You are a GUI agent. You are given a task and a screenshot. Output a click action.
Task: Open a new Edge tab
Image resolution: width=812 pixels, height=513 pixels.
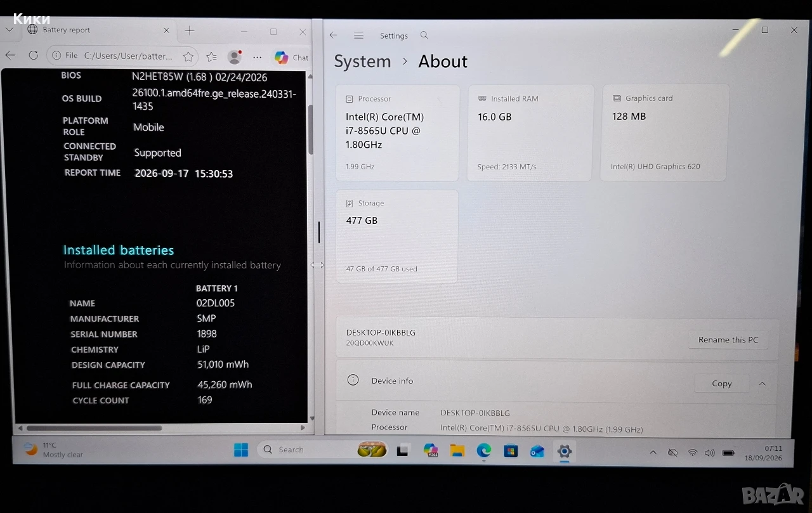(190, 30)
